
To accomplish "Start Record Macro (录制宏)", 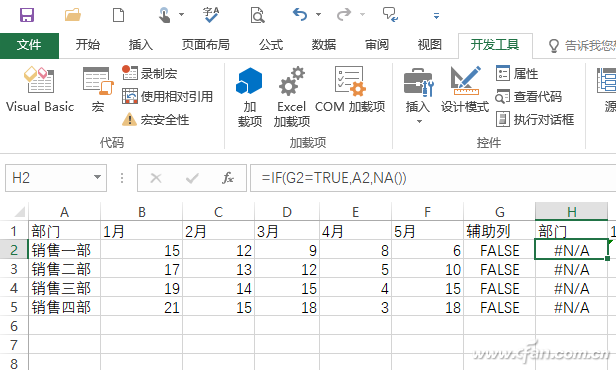I will point(149,73).
